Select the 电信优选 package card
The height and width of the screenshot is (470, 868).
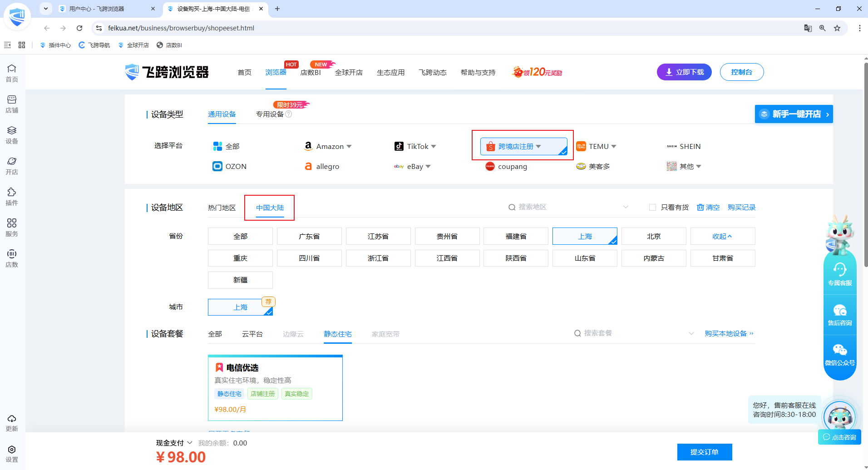[x=275, y=388]
